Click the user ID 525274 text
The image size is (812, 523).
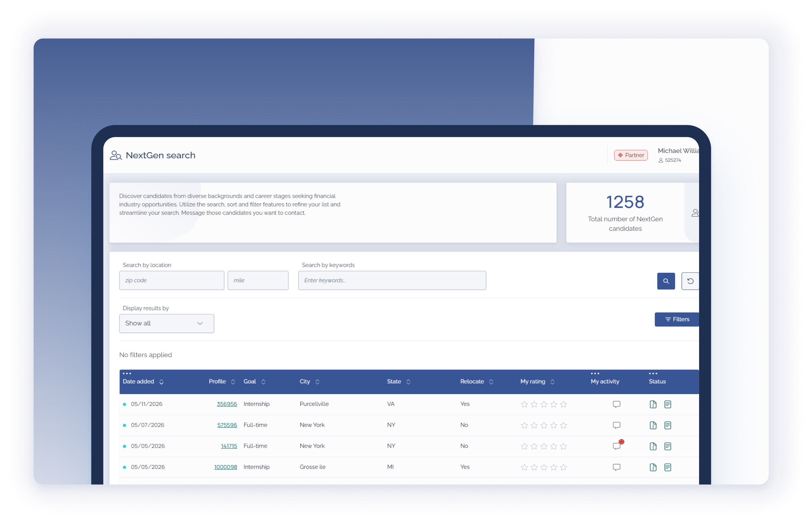tap(673, 160)
